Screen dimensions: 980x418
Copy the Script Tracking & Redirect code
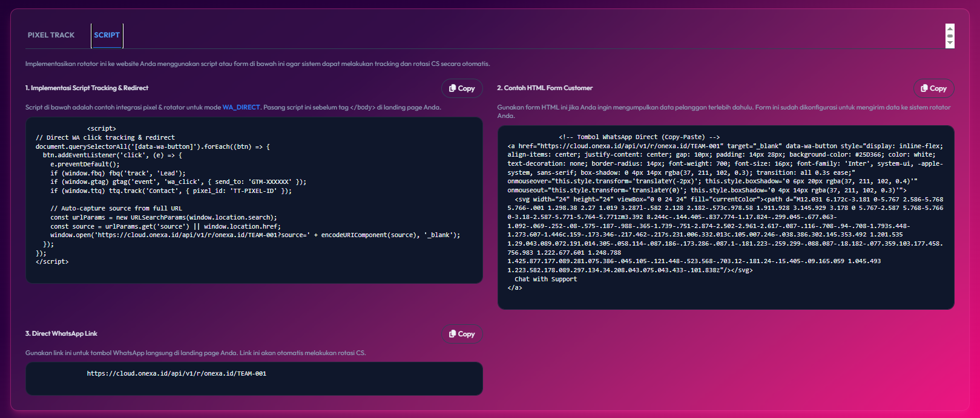point(462,88)
